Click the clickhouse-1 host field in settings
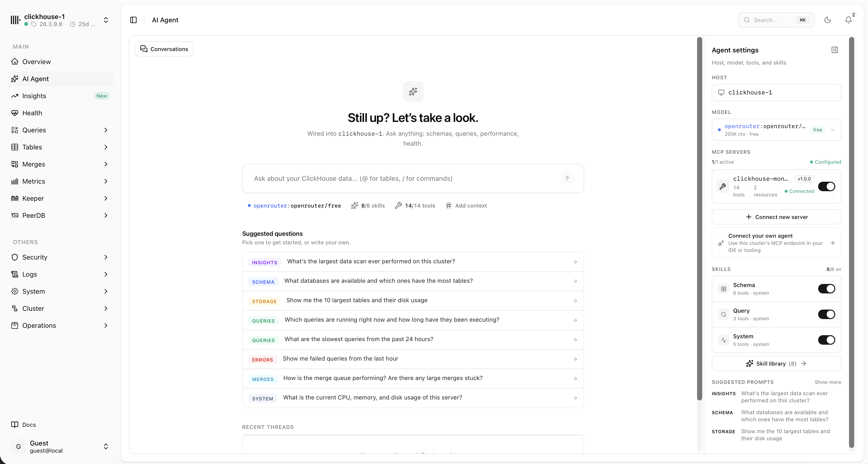Image resolution: width=868 pixels, height=464 pixels. 776,92
